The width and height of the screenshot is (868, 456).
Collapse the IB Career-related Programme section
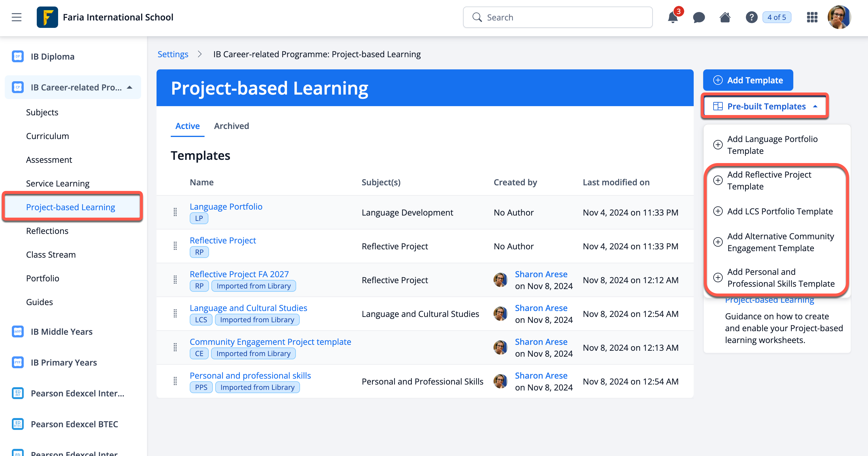coord(129,88)
